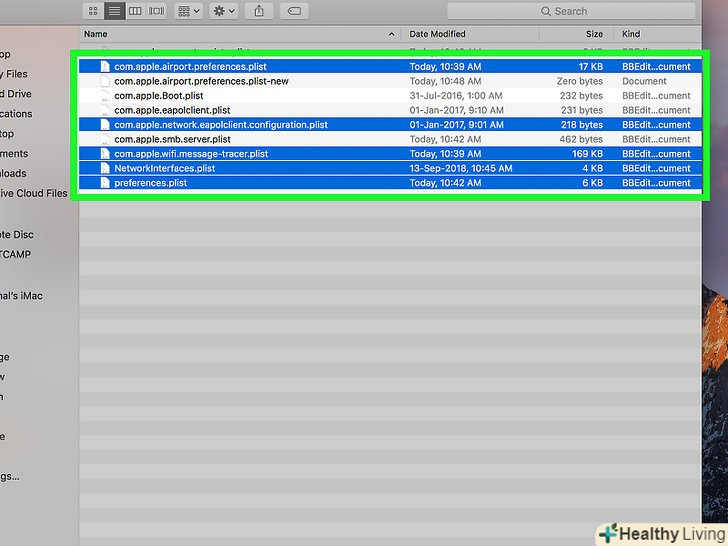Select com.apple.airport.preferences.plist-new file
Image resolution: width=728 pixels, height=546 pixels.
point(201,81)
